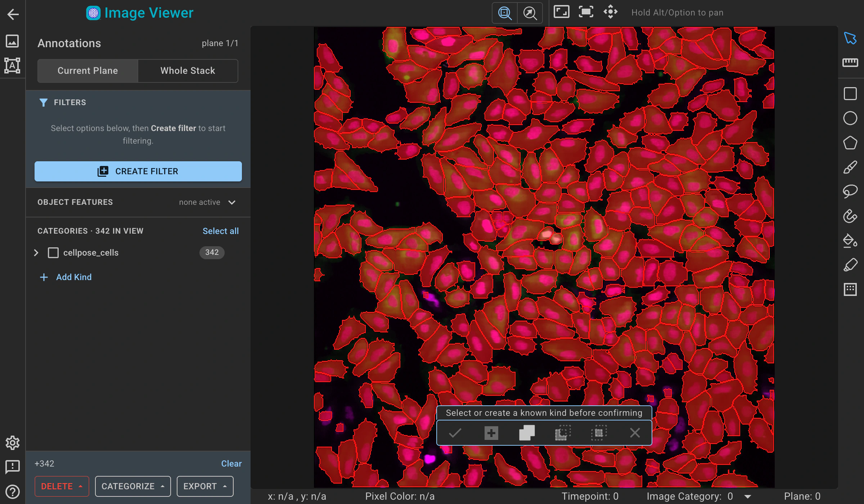Select the circle drawing tool

850,118
